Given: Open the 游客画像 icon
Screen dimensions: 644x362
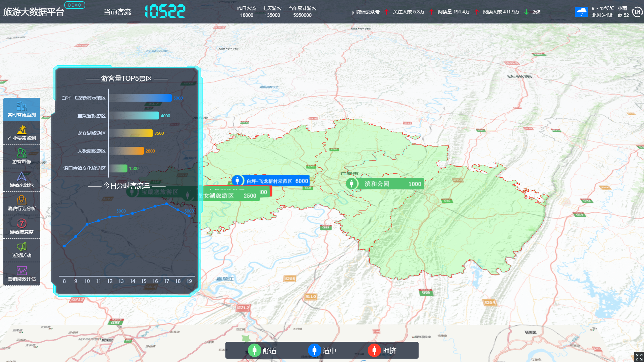Looking at the screenshot, I should tap(21, 154).
